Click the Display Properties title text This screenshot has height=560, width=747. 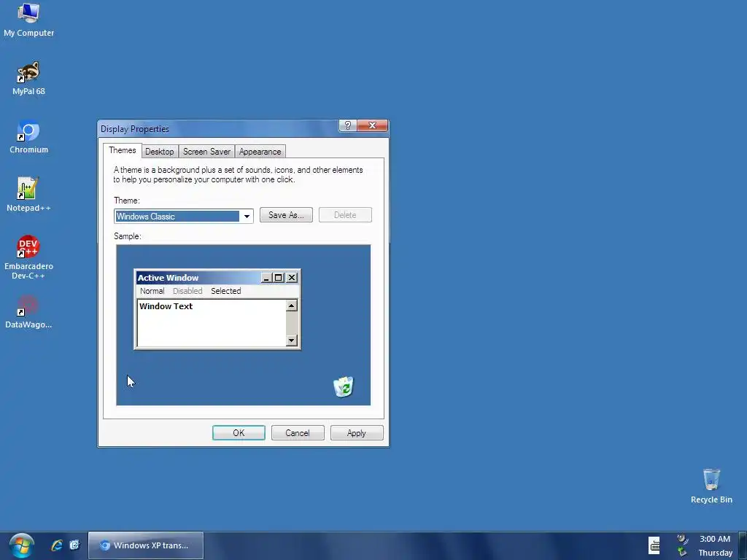coord(135,129)
